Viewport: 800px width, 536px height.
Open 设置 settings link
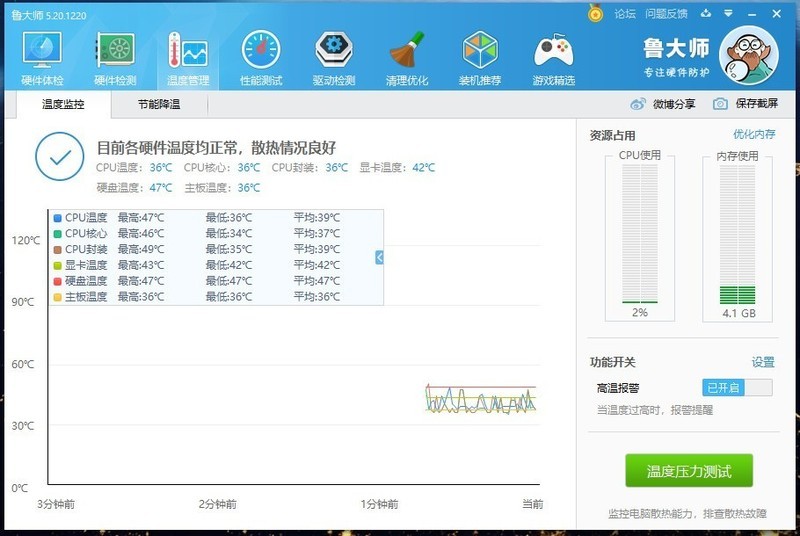[763, 362]
